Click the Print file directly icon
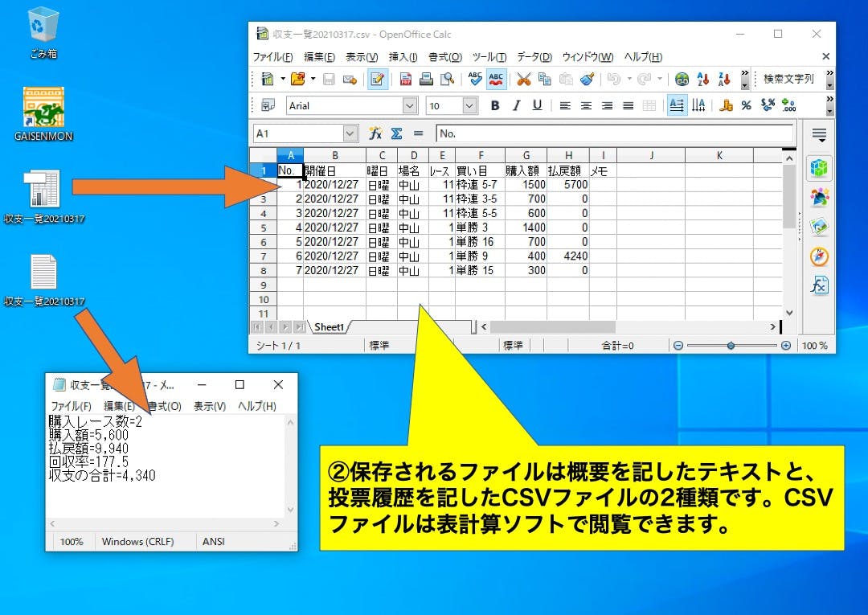Image resolution: width=868 pixels, height=615 pixels. pyautogui.click(x=426, y=79)
